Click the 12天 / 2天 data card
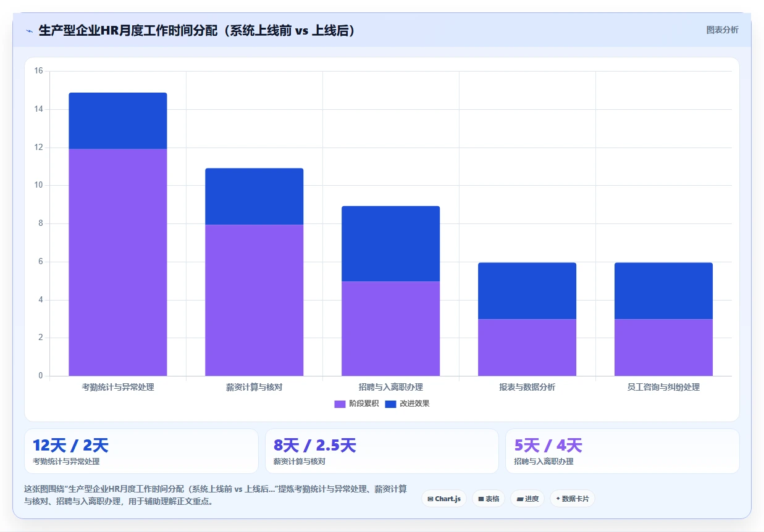Screen dimensions: 764x532 [x=141, y=451]
